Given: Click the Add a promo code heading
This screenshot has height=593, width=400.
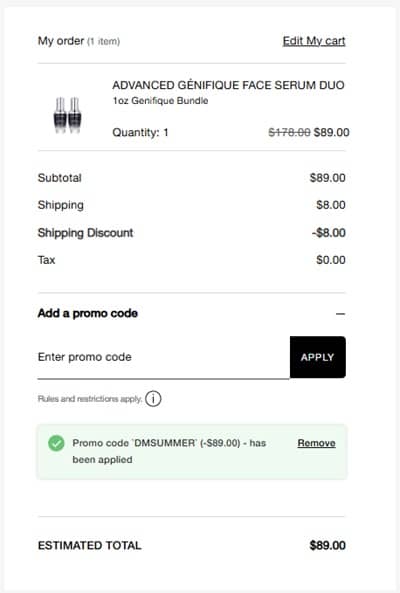Looking at the screenshot, I should 88,313.
